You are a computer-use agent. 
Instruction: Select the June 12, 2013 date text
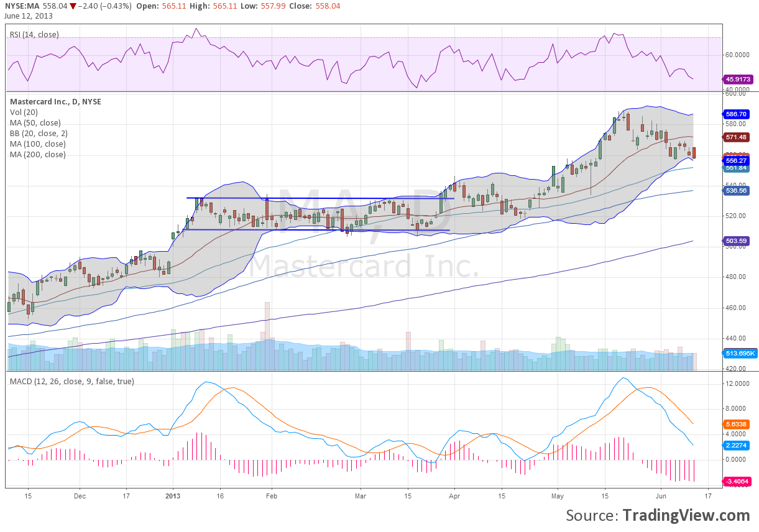tap(28, 15)
